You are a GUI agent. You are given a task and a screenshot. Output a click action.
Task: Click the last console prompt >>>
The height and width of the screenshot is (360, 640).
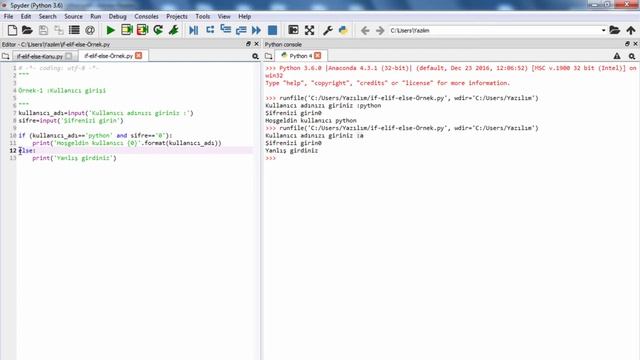tap(270, 158)
